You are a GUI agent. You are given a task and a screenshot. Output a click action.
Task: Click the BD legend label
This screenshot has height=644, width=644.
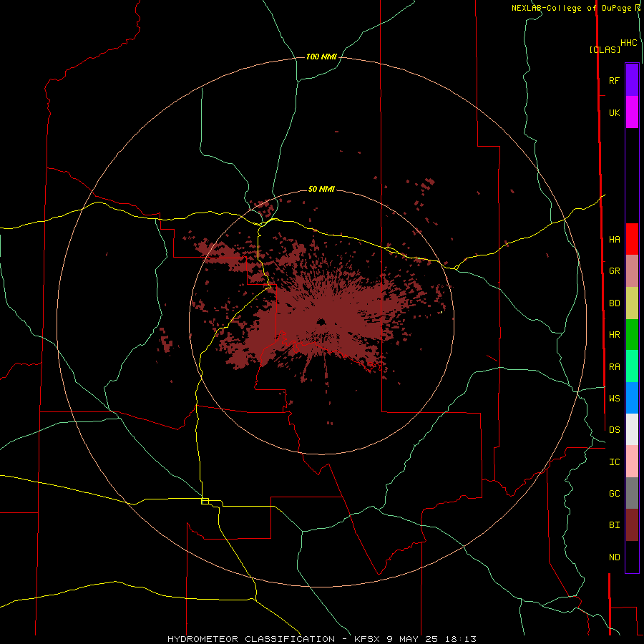(x=614, y=303)
